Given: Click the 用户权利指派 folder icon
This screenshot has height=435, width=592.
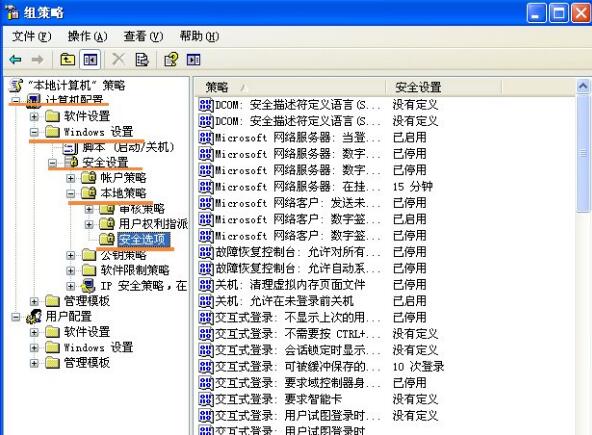Looking at the screenshot, I should click(x=107, y=224).
